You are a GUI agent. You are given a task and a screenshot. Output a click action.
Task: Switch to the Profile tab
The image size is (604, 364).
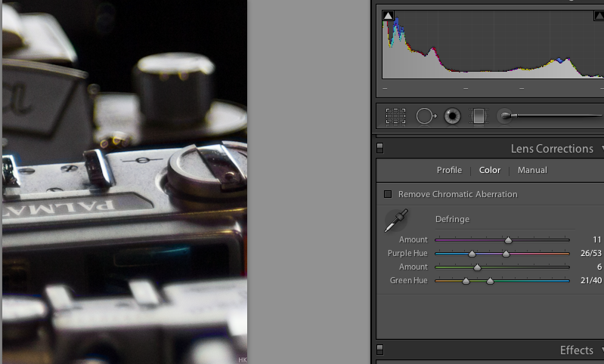coord(449,170)
